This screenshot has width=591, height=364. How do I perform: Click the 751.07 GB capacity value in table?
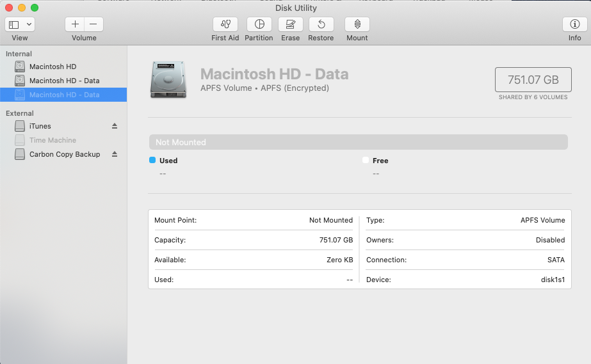336,240
